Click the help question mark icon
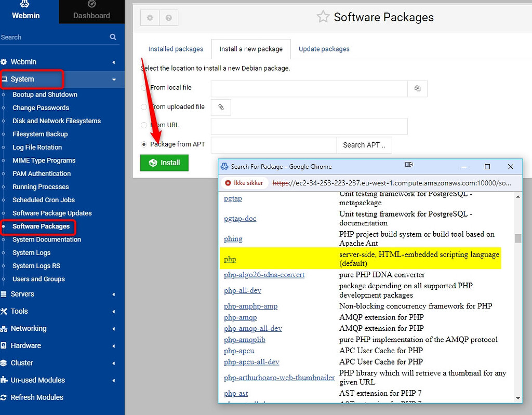Viewport: 532px width, 415px height. click(x=168, y=17)
